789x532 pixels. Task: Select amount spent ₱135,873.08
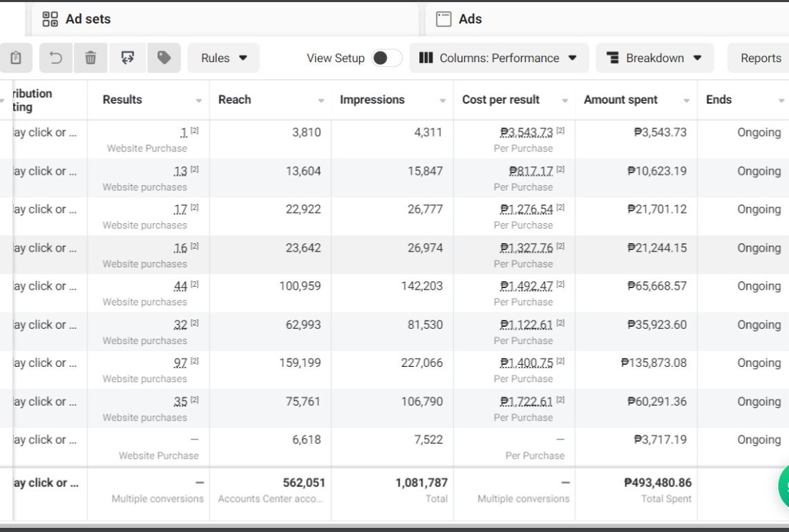click(654, 363)
